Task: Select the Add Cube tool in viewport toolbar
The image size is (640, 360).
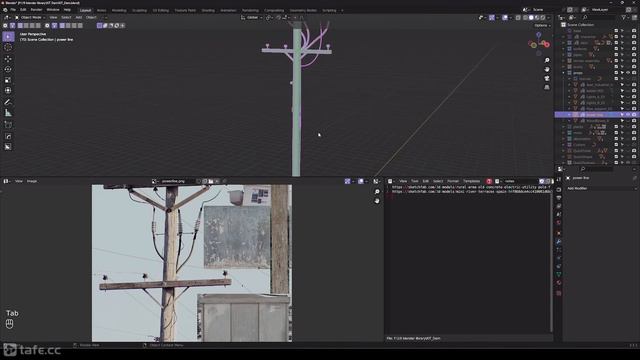Action: pos(8,124)
